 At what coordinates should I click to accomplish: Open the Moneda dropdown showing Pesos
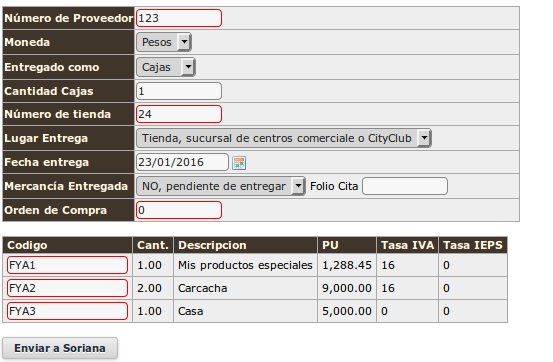[164, 42]
